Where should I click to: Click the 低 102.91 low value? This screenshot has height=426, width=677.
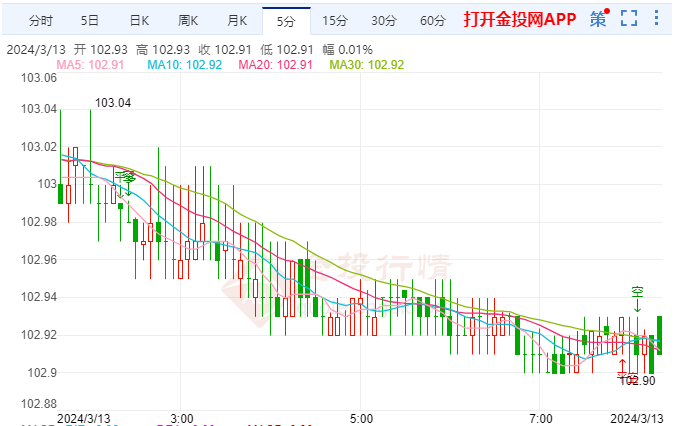point(287,50)
